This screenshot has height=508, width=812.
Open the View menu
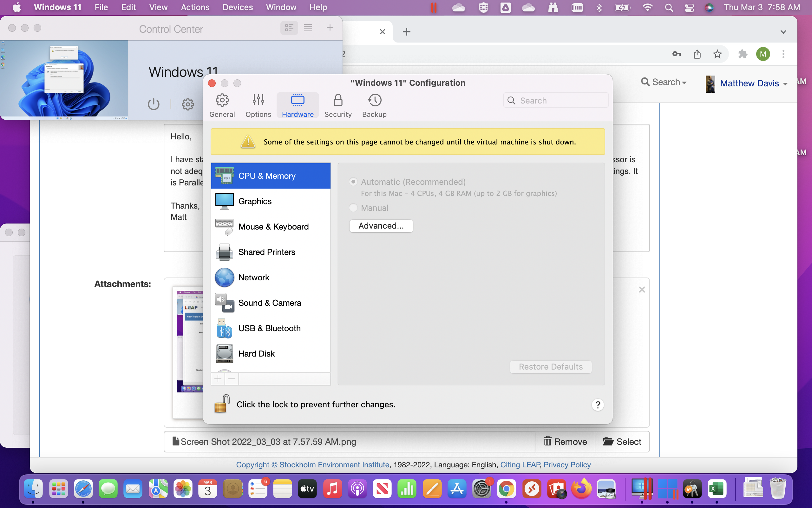(x=158, y=7)
